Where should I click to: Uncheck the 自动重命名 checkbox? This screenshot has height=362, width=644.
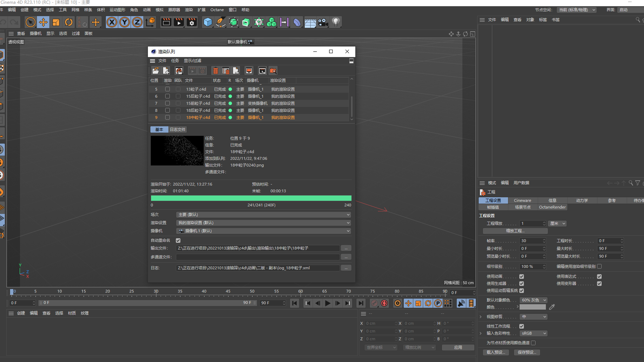[x=178, y=240]
